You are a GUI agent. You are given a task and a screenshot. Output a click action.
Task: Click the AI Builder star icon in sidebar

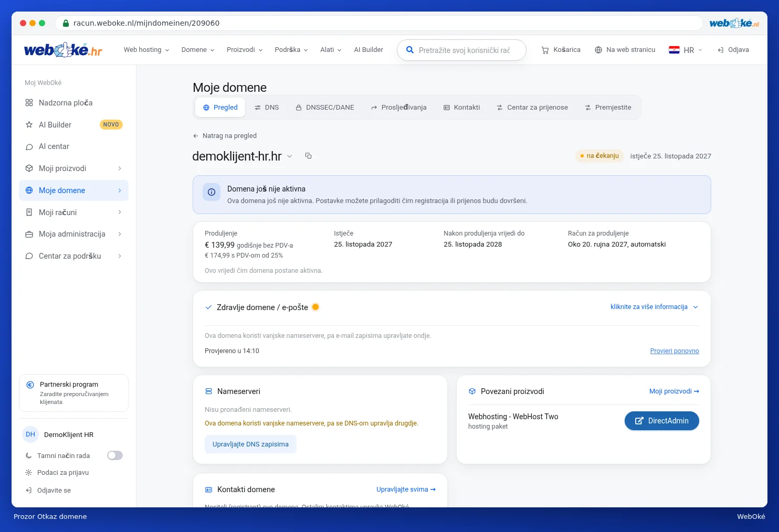point(29,125)
